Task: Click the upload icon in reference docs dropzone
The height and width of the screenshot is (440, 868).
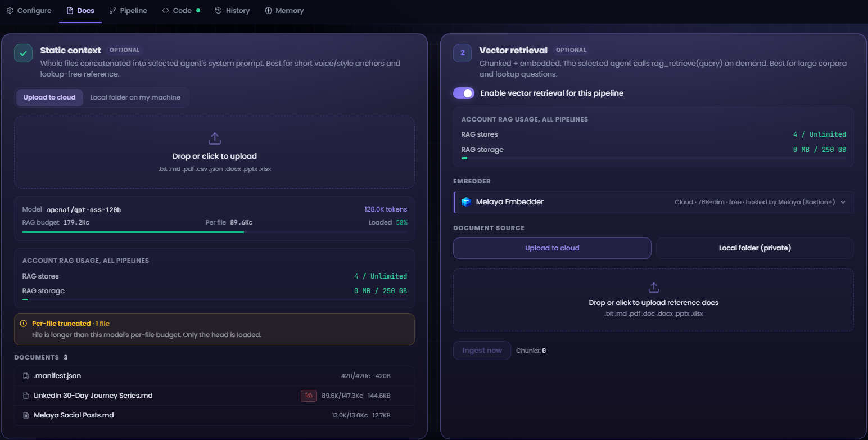Action: click(x=653, y=288)
